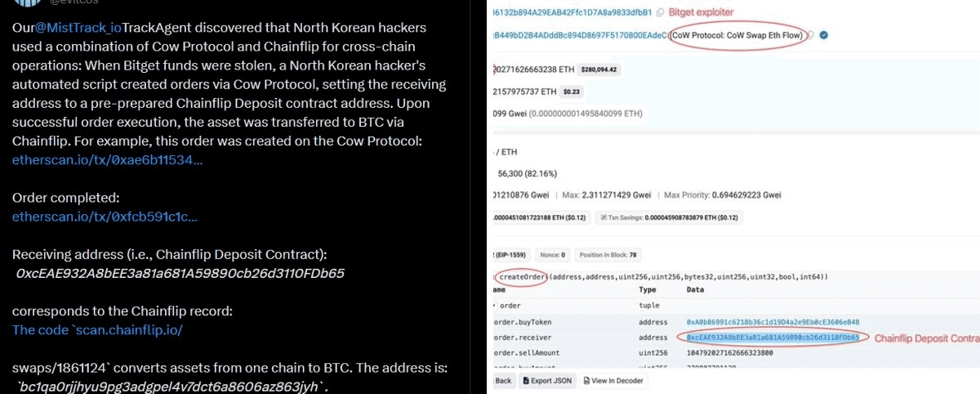
Task: Copy the Bitget exploiter address
Action: (x=659, y=13)
